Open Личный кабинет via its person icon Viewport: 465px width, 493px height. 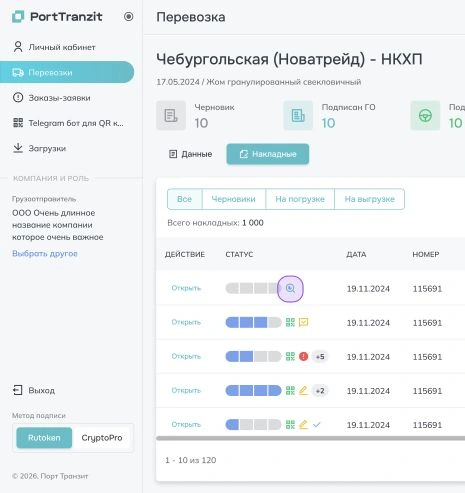point(18,47)
